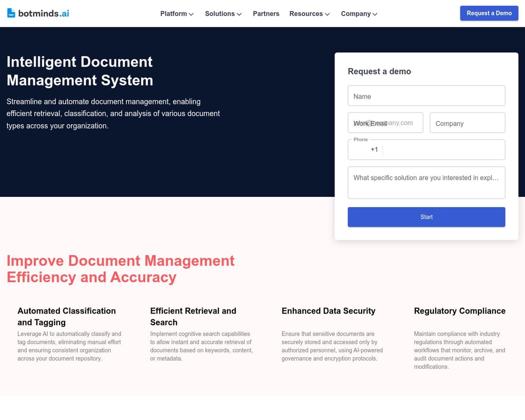525x420 pixels.
Task: Select the Efficient Retrieval and Search title
Action: (x=193, y=316)
